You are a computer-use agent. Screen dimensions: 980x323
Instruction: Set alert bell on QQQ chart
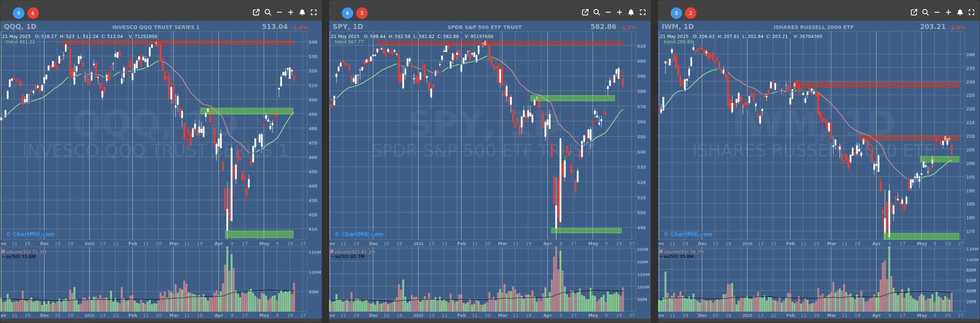pos(302,12)
